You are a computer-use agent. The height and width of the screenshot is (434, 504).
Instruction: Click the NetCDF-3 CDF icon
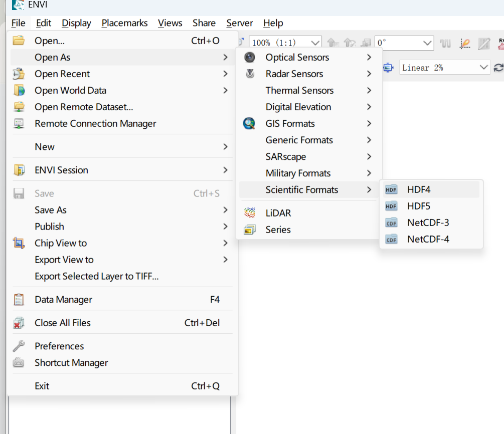391,223
